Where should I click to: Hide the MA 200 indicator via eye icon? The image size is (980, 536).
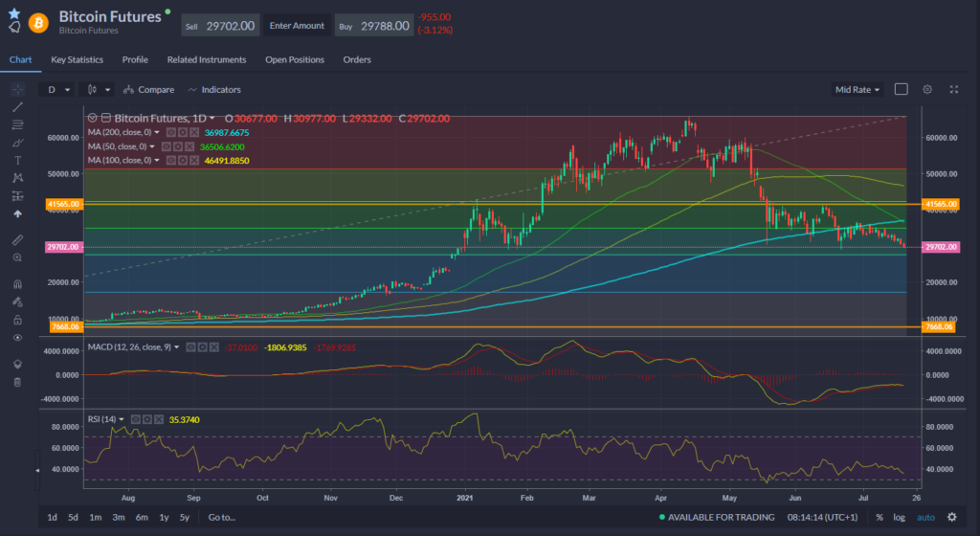click(170, 131)
